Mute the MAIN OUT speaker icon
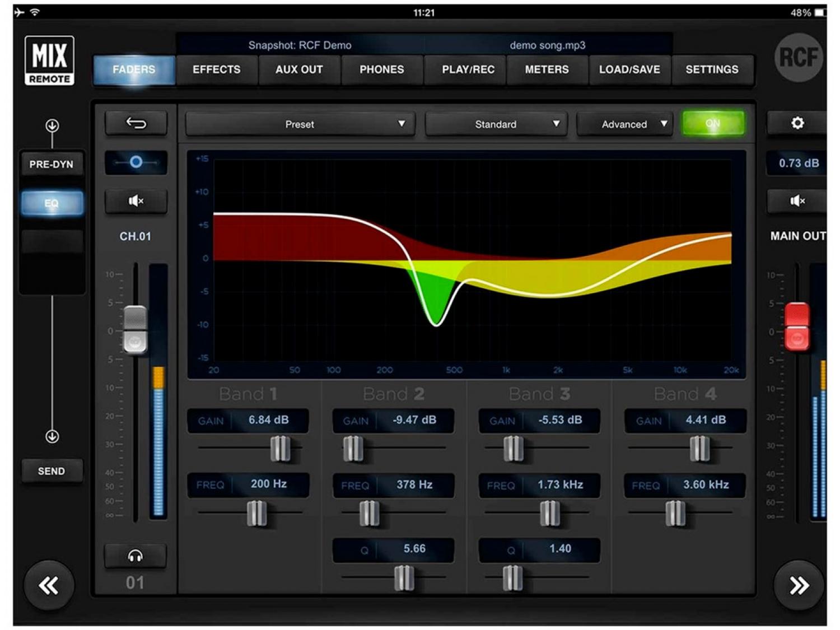840x630 pixels. pyautogui.click(x=796, y=200)
